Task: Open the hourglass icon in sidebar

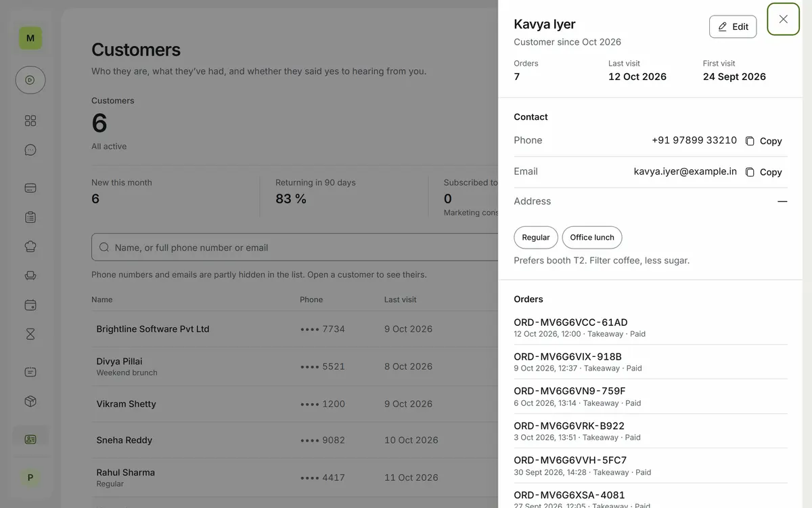Action: [30, 334]
